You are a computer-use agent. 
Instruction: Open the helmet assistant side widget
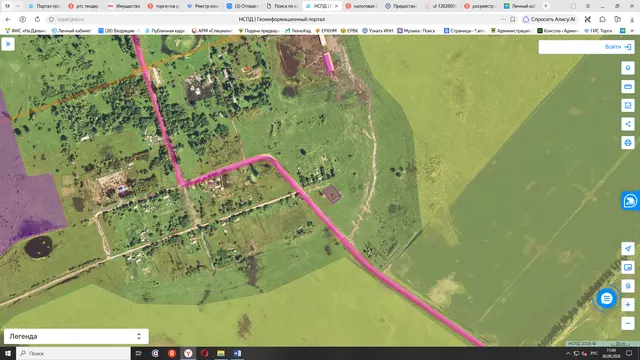click(630, 200)
